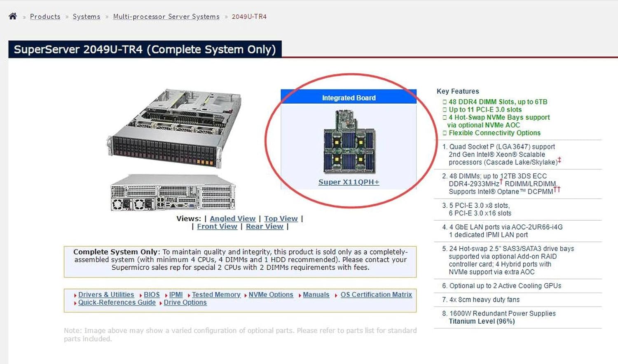Screen dimensions: 618x364
Task: Click 'Up to 11 PCI-E 3.0 slots'
Action: pos(485,110)
